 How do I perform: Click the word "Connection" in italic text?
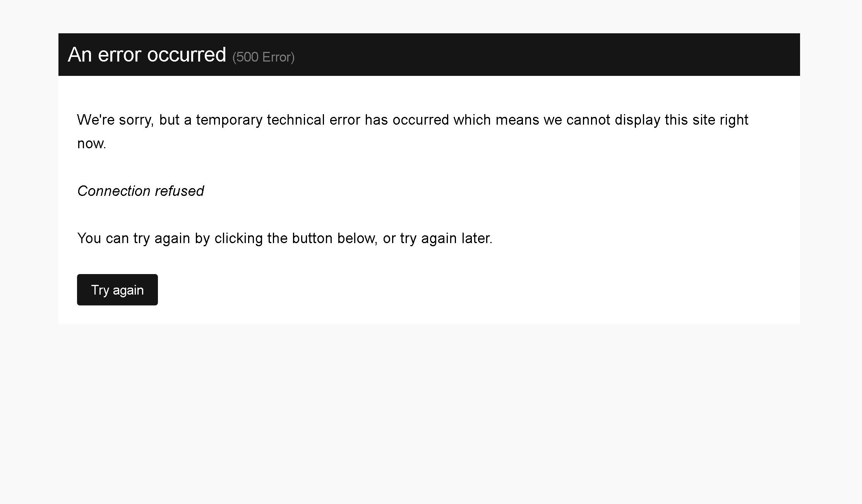tap(114, 191)
